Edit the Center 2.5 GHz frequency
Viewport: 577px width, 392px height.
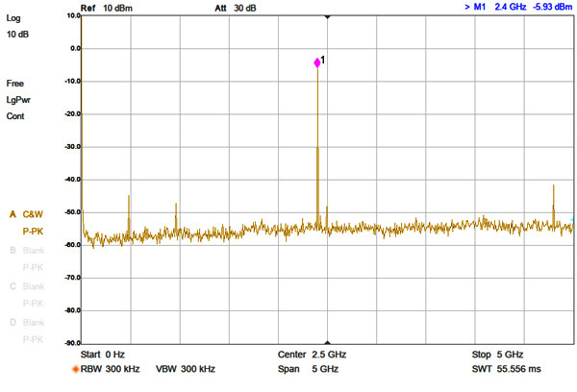click(312, 355)
